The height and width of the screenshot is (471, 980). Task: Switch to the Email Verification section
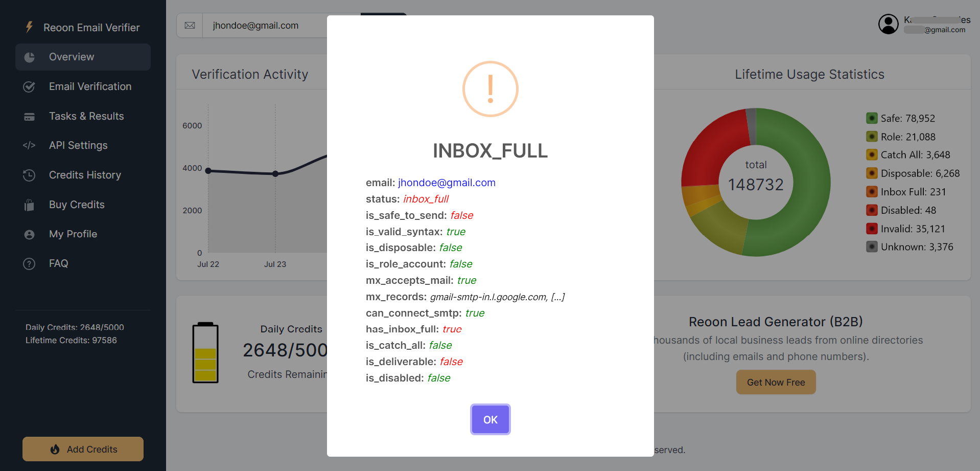(x=90, y=86)
